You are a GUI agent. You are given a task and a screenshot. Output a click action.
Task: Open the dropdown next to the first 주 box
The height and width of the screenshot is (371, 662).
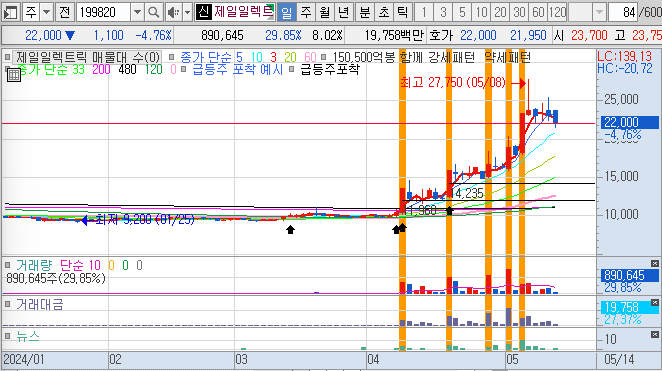point(47,12)
